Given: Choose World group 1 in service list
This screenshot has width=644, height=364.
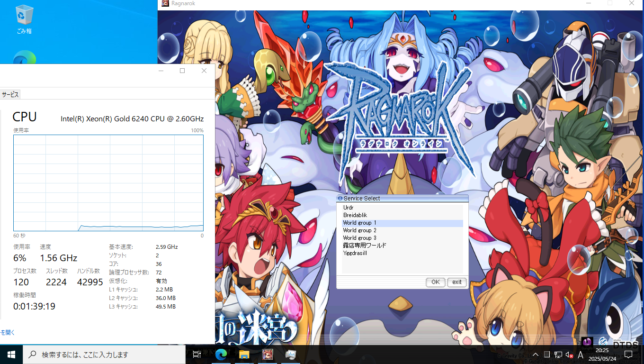Looking at the screenshot, I should click(402, 223).
